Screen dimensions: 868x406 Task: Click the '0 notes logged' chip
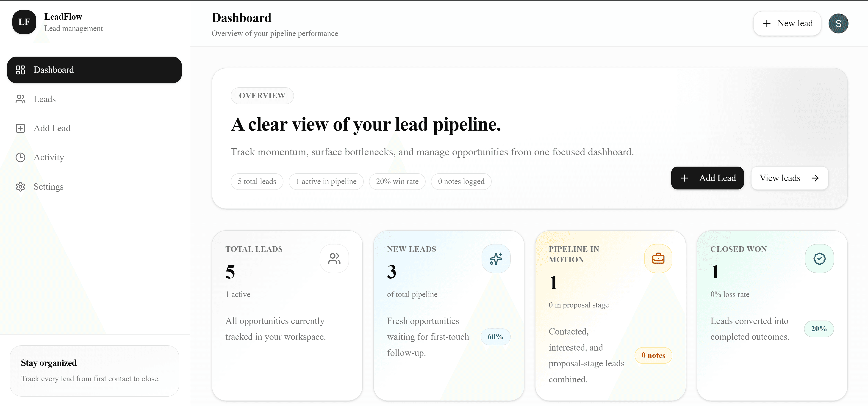tap(461, 181)
